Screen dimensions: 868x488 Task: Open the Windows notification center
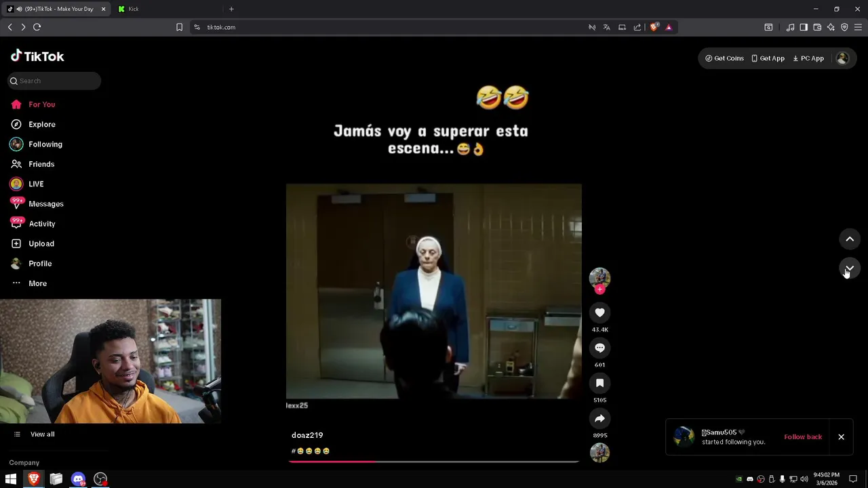coord(854,479)
